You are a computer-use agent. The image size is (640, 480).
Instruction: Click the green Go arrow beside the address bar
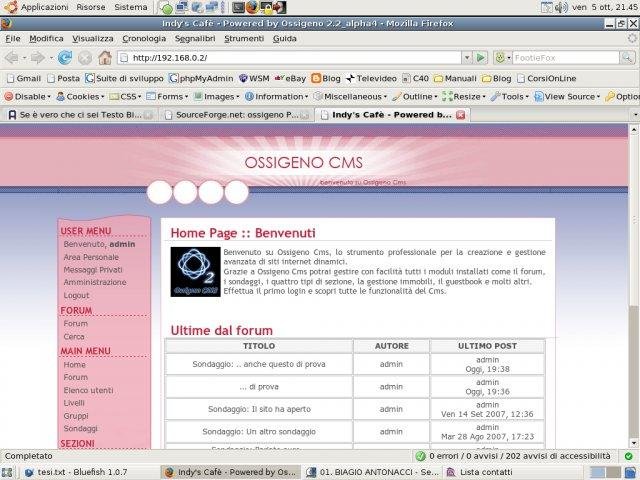pos(481,58)
